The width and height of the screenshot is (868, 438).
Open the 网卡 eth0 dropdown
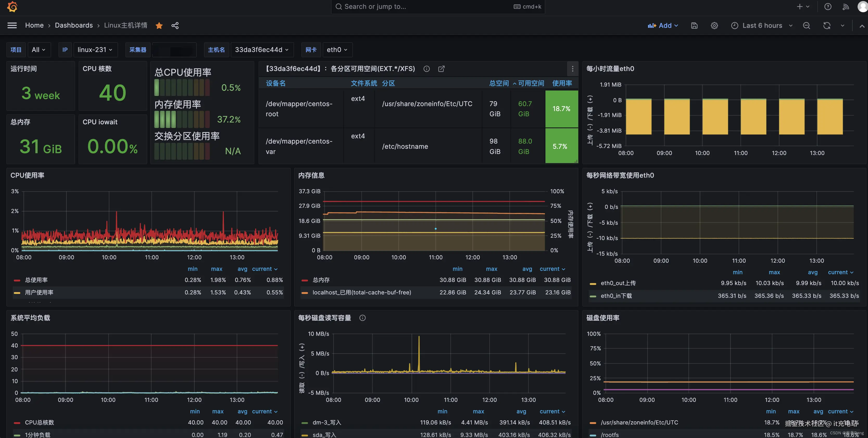[x=337, y=50]
